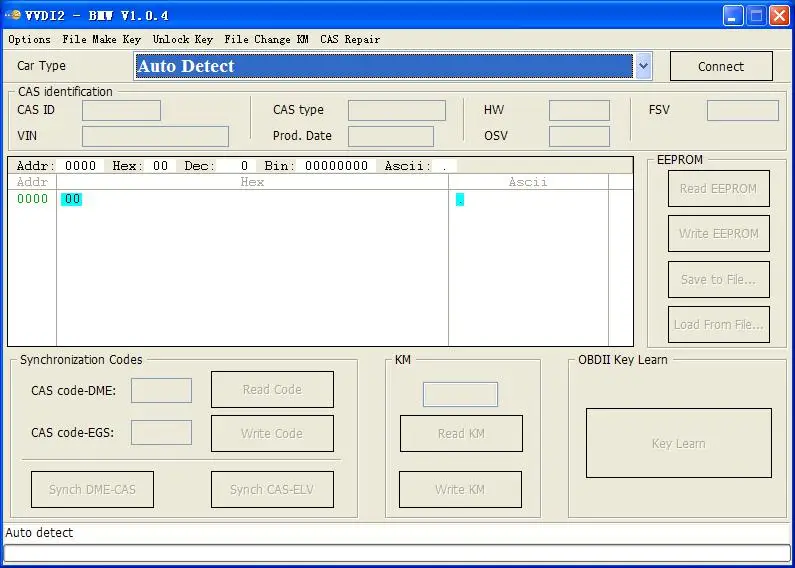
Task: Focus the CAS type field
Action: [396, 111]
